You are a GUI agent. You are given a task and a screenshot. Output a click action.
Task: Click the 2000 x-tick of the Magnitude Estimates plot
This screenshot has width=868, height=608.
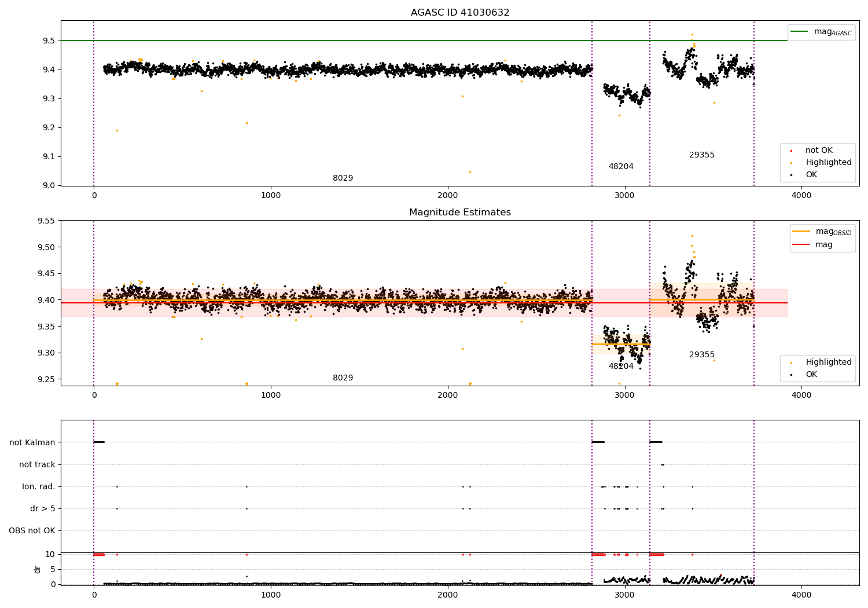click(x=448, y=395)
